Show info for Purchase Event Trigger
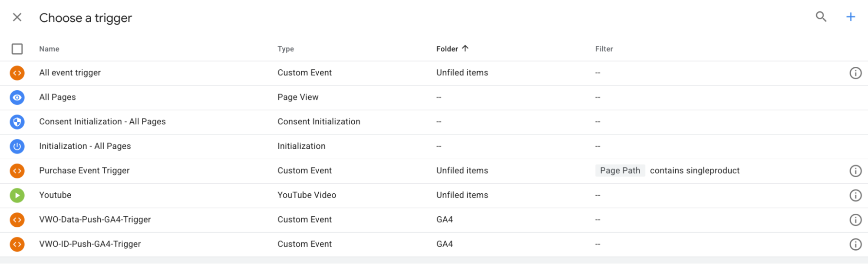 [855, 171]
